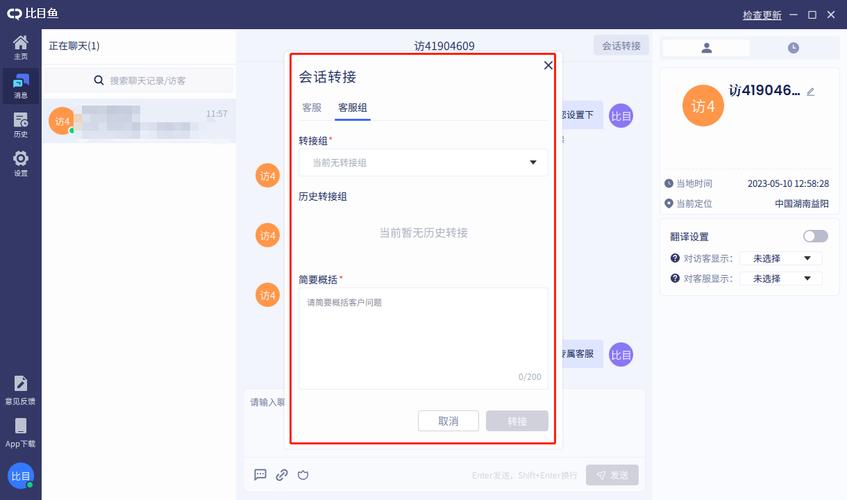847x500 pixels.
Task: Focus the 简要概括 text area
Action: [x=423, y=338]
